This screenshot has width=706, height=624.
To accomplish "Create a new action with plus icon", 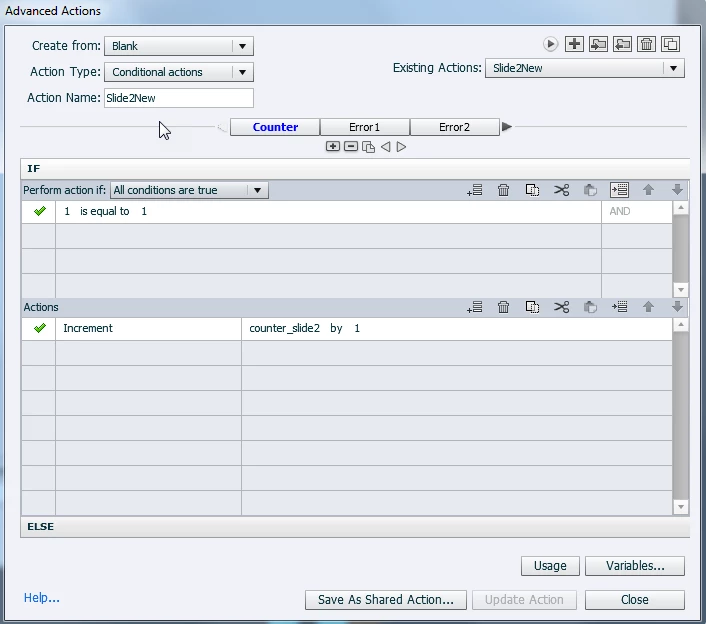I will [x=574, y=44].
